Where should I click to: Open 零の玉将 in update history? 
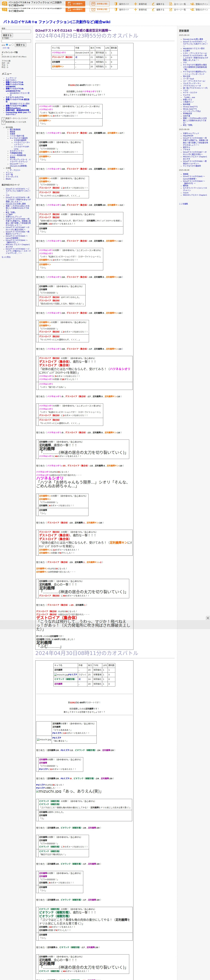[186, 76]
